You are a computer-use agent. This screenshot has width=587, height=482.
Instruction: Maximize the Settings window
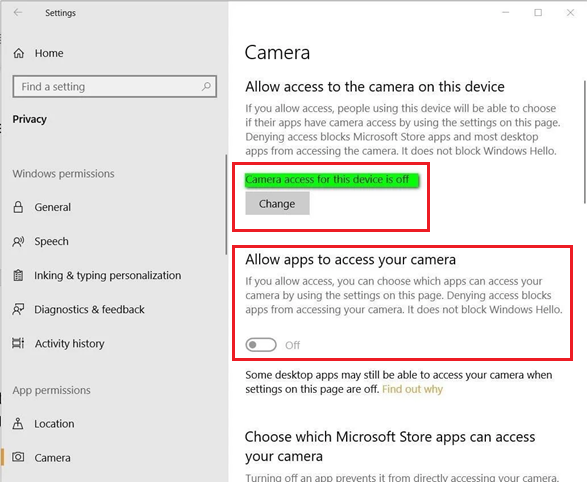[538, 13]
